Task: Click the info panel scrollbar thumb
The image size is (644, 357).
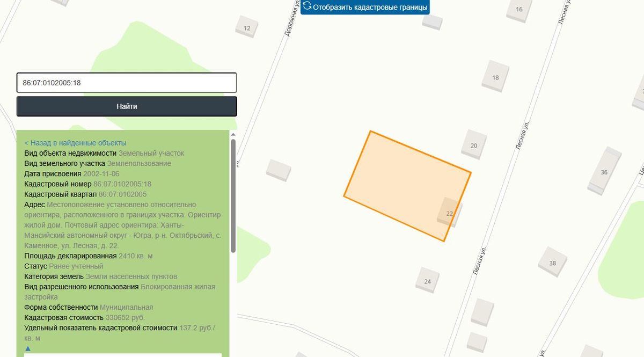Action: coord(233,196)
